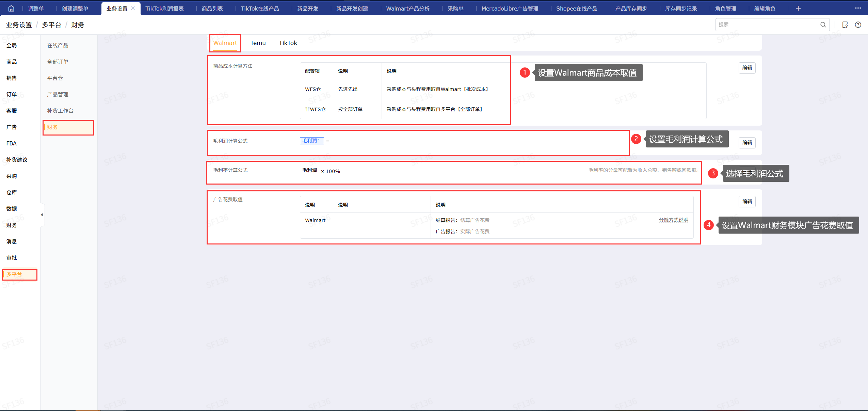This screenshot has width=868, height=411.
Task: Click the 毛利润： formula tag
Action: tap(312, 141)
